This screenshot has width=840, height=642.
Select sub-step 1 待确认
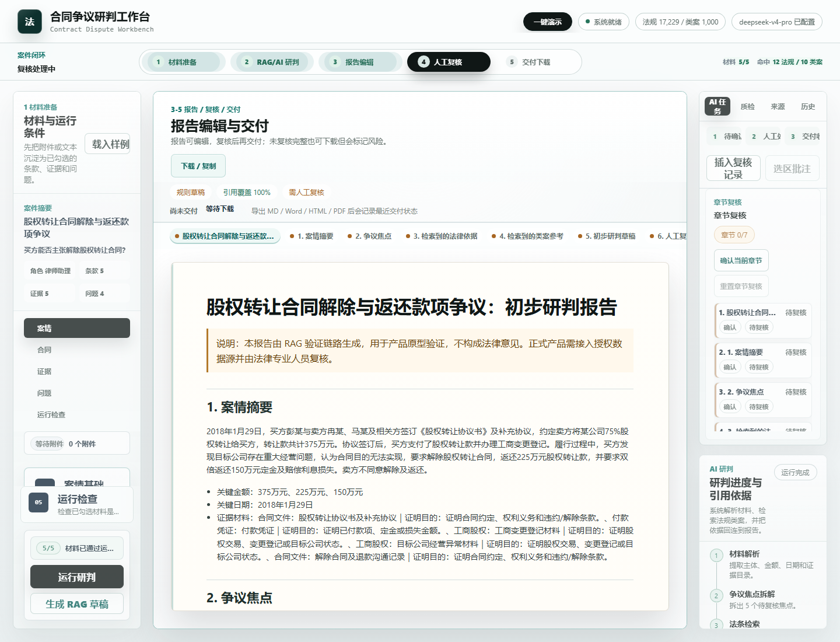pos(724,136)
